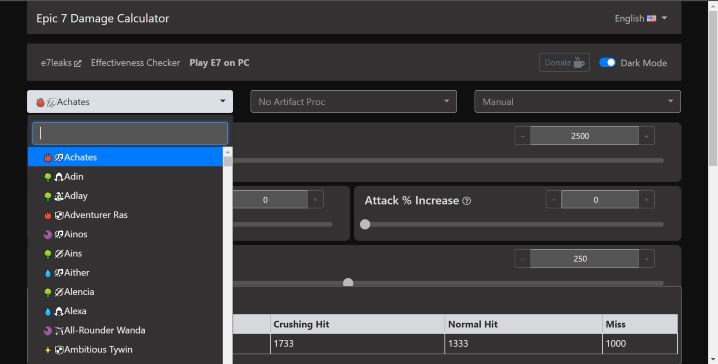Pick Adlay from the hero list

[x=125, y=196]
